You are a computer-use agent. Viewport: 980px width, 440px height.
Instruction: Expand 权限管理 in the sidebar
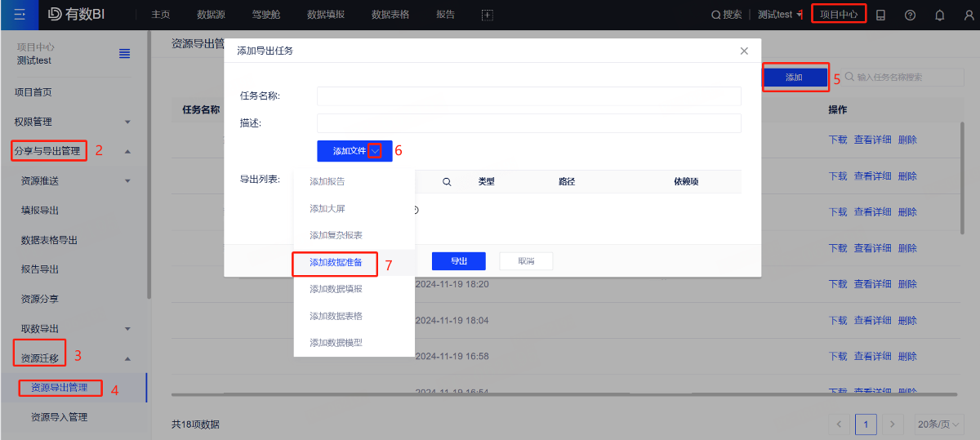click(x=127, y=122)
